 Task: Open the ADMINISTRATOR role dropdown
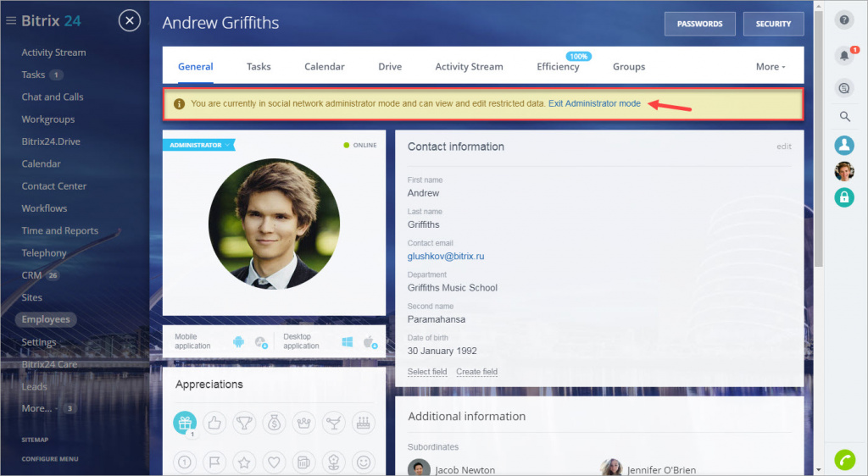pos(198,145)
